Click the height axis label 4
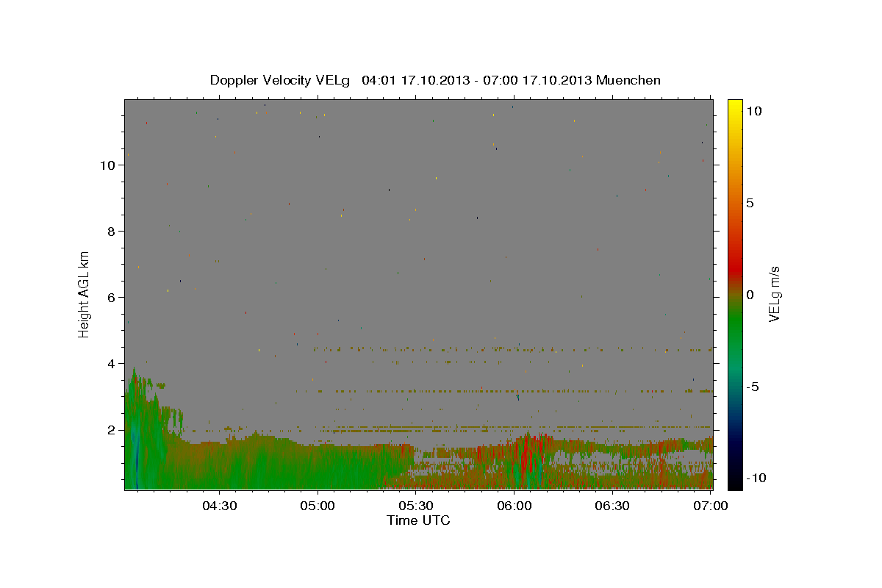The width and height of the screenshot is (882, 588). pyautogui.click(x=111, y=363)
